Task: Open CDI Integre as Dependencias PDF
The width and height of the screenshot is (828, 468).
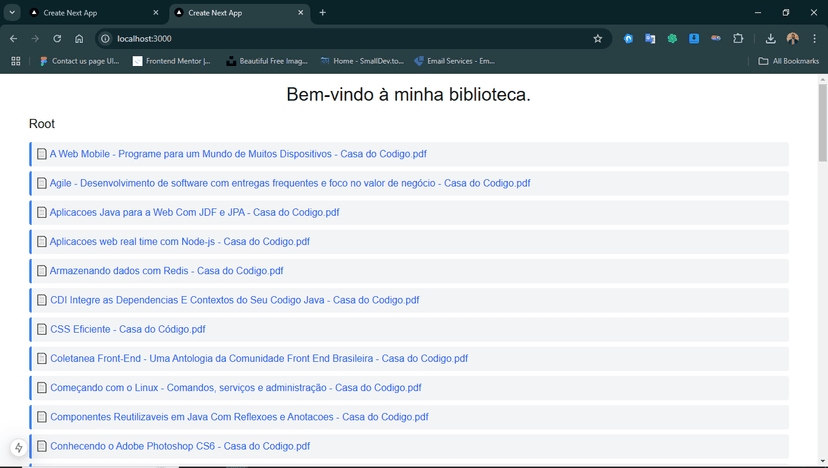Action: [234, 300]
